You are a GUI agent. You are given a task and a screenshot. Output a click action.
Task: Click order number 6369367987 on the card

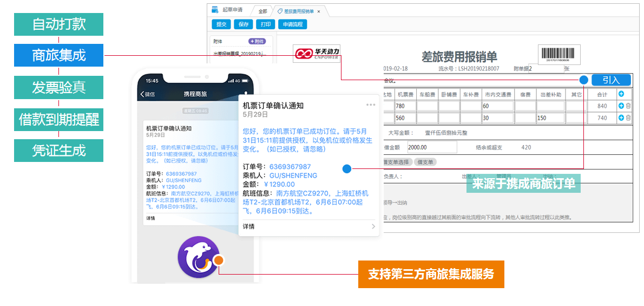click(x=290, y=167)
